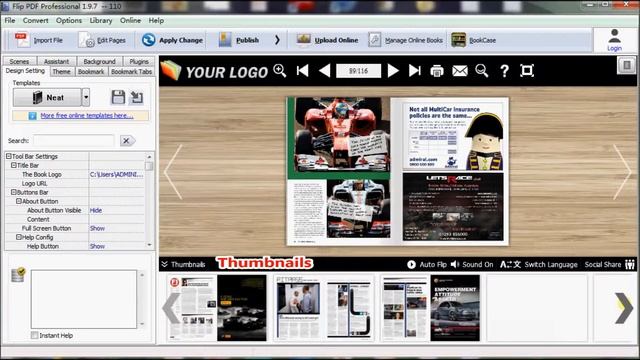Click the flipbook zoom in magnifier
The image size is (640, 360).
(x=280, y=70)
